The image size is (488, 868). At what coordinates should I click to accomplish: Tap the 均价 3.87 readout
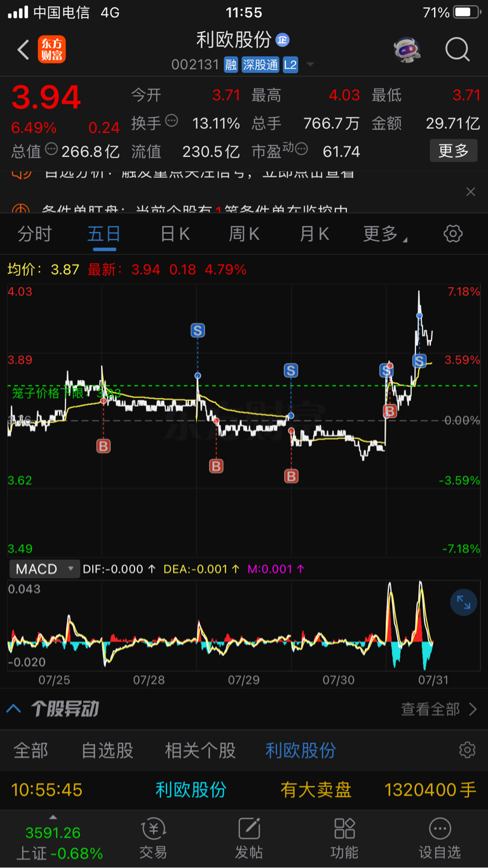[x=43, y=269]
